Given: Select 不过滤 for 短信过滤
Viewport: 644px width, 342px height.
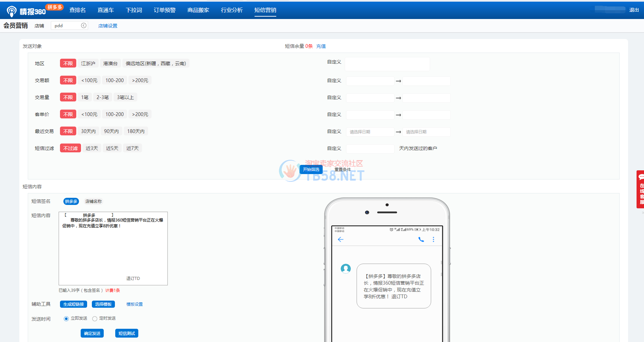Looking at the screenshot, I should tap(71, 148).
